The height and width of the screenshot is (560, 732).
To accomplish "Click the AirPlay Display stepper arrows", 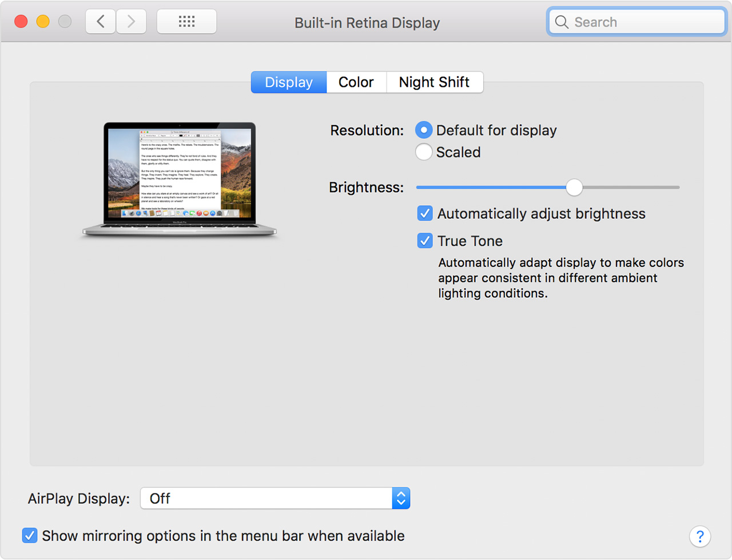I will (x=400, y=498).
